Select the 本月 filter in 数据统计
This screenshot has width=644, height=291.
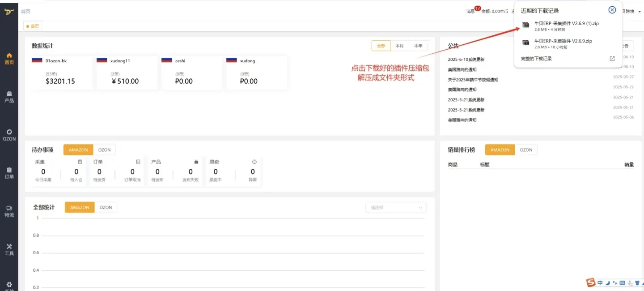point(400,46)
